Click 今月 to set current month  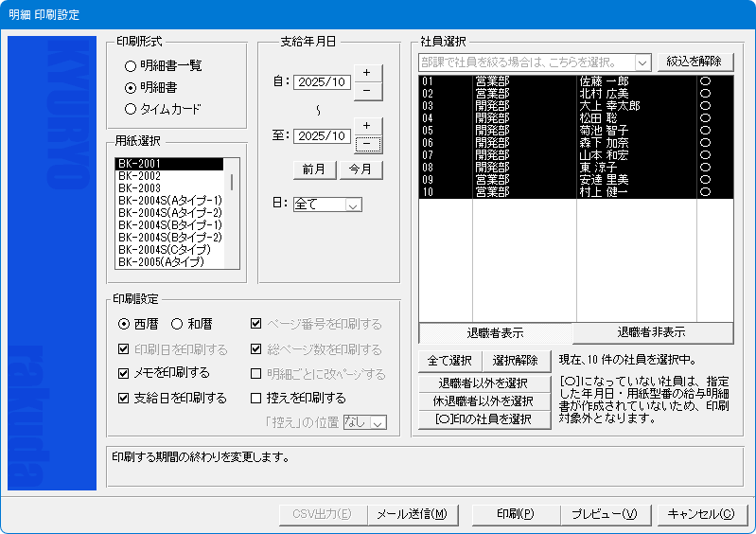(x=360, y=169)
